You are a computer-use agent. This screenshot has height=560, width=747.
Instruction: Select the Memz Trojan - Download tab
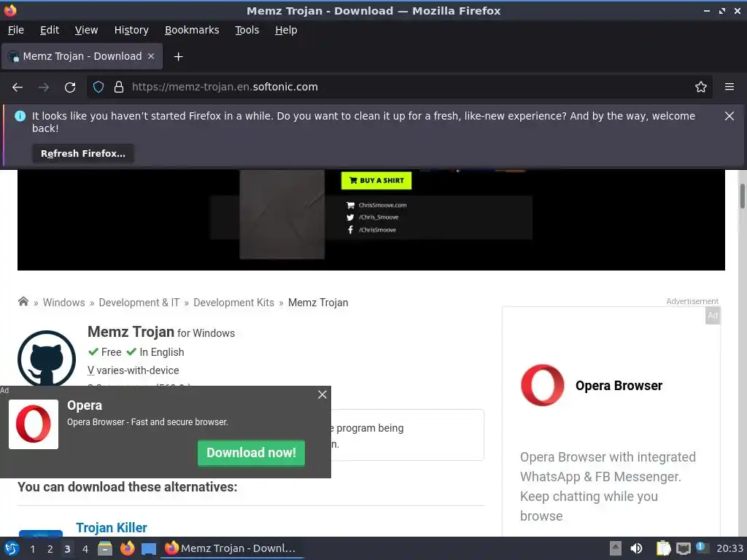click(82, 56)
